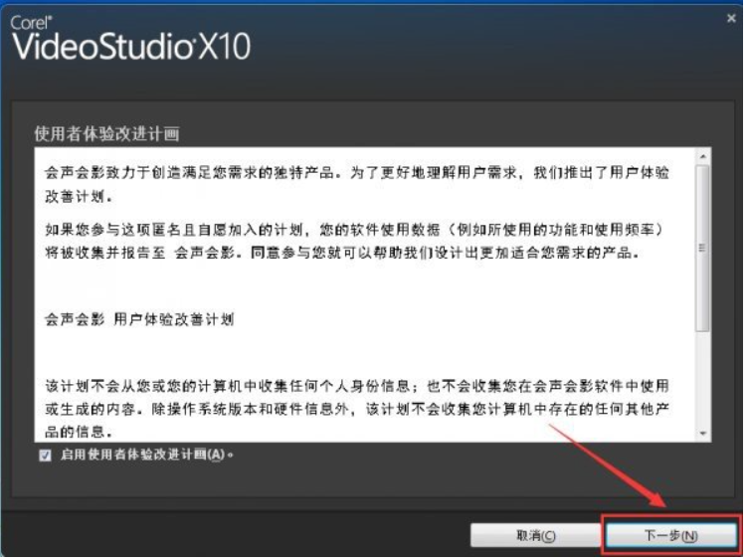The height and width of the screenshot is (560, 751).
Task: Click the grip marks on the scrollbar thumb
Action: point(702,248)
